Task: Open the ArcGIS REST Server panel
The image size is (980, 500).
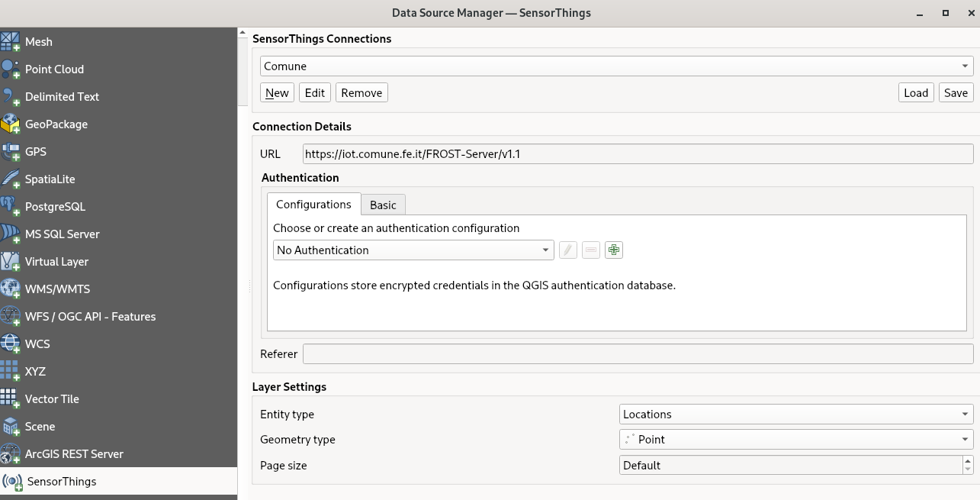Action: click(x=73, y=454)
